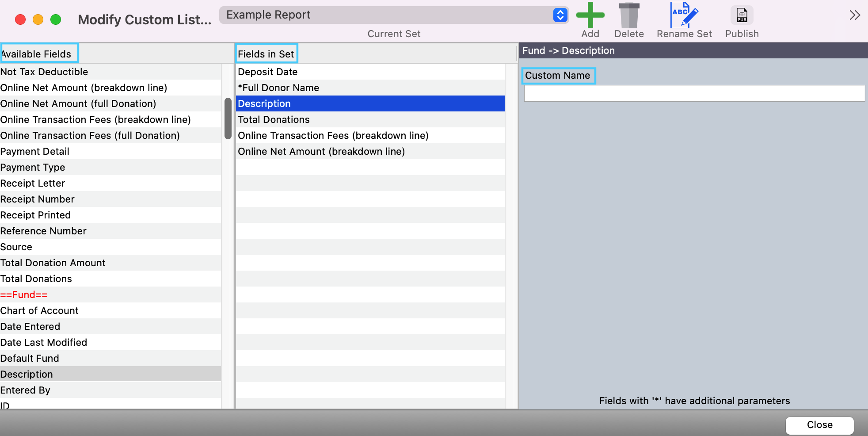Click the red ==Fund== section header
The width and height of the screenshot is (868, 436).
click(x=24, y=294)
